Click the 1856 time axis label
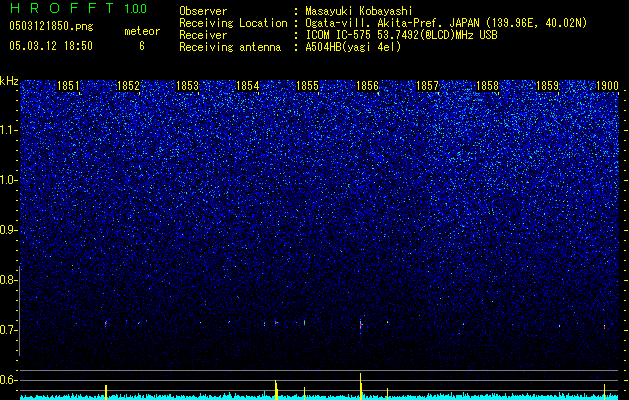Viewport: 629px width, 400px height. [367, 86]
